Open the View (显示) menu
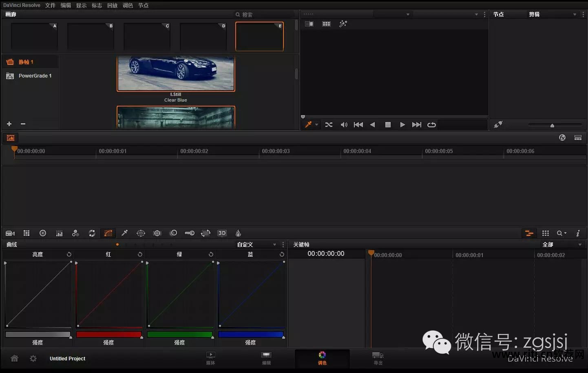 [x=81, y=5]
